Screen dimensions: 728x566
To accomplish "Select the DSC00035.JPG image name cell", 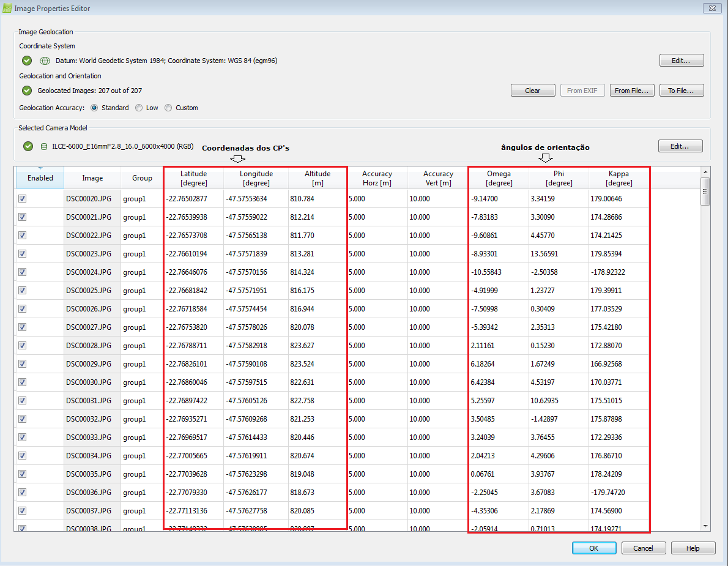I will [92, 474].
